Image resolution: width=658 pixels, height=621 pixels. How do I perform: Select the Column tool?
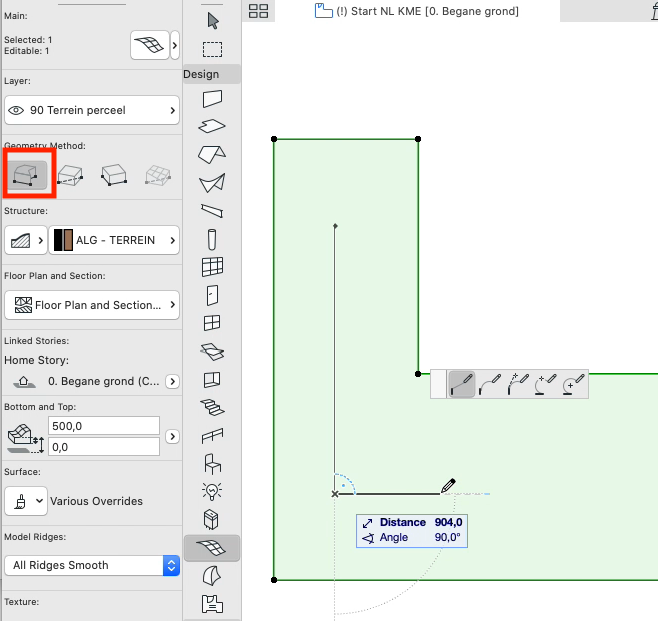pos(212,239)
